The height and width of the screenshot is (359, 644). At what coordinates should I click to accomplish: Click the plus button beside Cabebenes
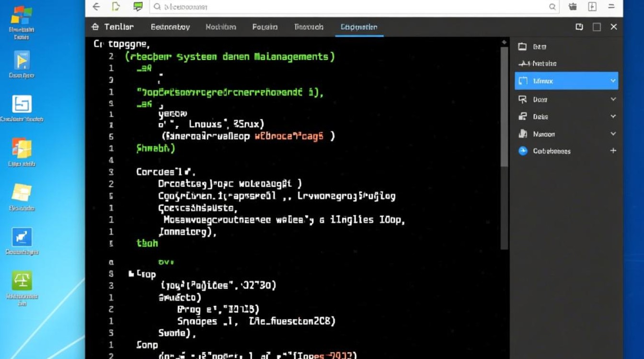(x=613, y=151)
